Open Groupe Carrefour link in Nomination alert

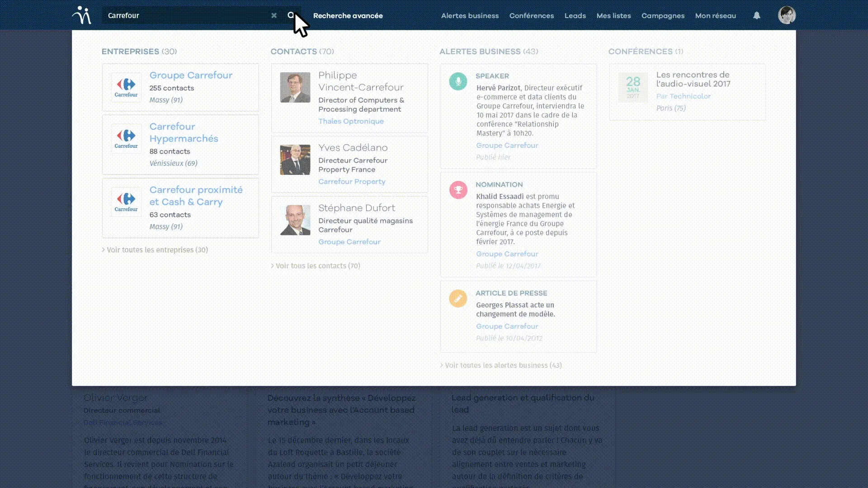tap(507, 254)
